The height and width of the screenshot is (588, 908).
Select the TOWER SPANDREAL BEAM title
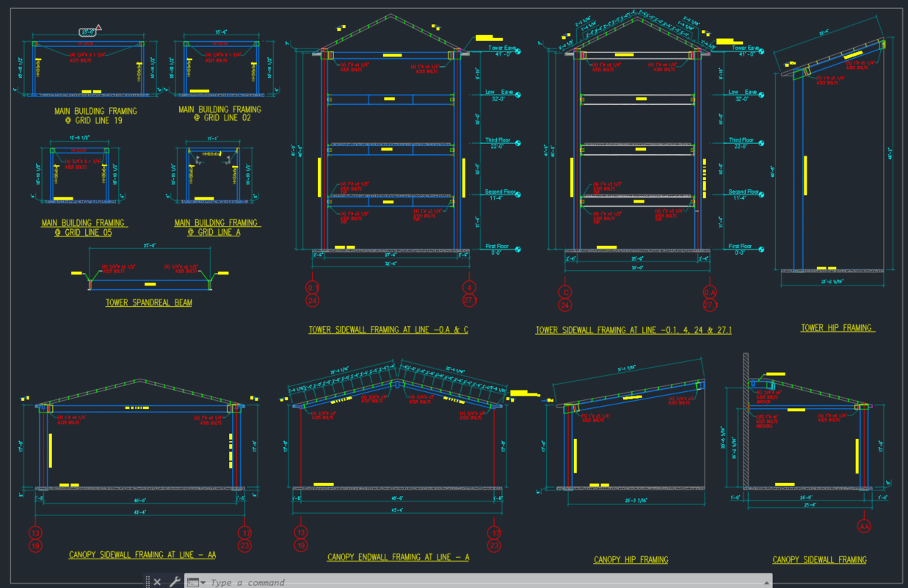click(149, 302)
